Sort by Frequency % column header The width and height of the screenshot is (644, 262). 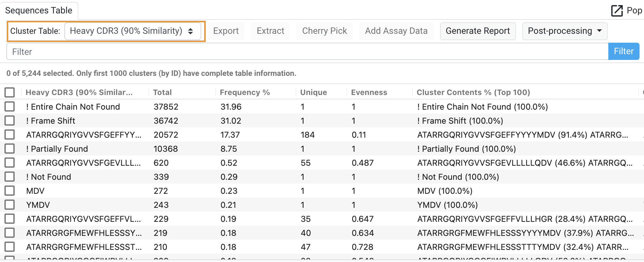coord(245,92)
